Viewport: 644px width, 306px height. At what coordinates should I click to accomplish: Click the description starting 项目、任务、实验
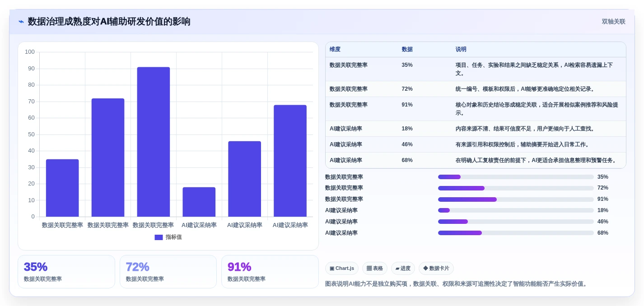click(534, 69)
